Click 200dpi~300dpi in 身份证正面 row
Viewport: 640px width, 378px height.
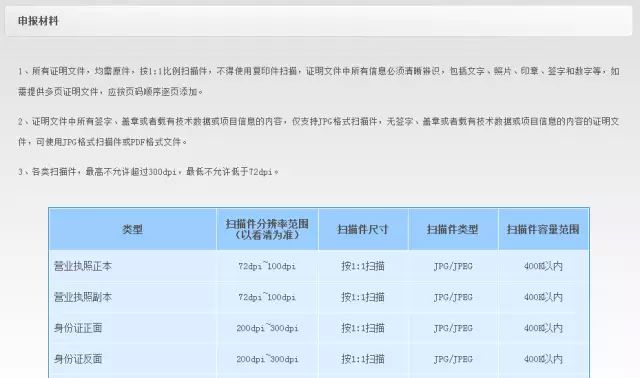[x=267, y=328]
